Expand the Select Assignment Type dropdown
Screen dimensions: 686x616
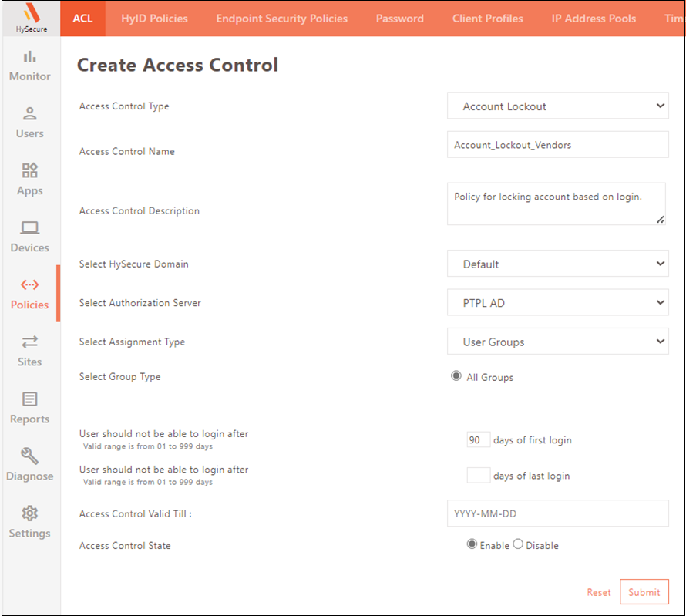click(557, 342)
